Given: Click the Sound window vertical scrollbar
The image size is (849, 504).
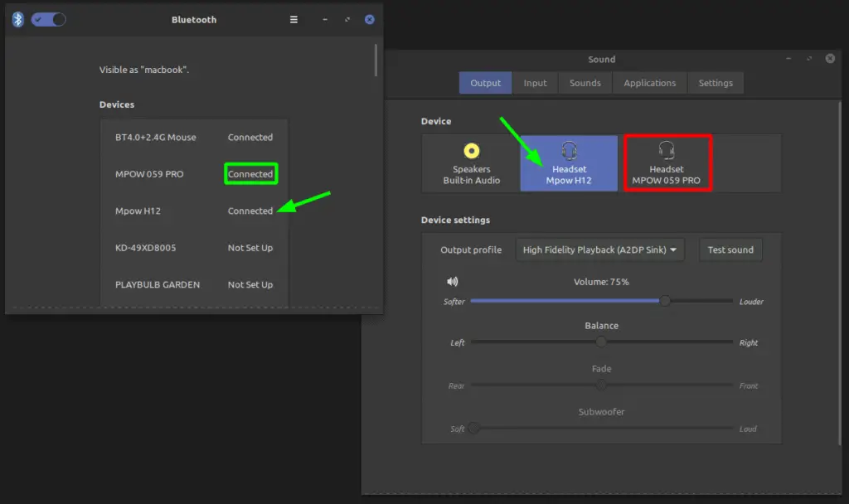Looking at the screenshot, I should pos(840,274).
